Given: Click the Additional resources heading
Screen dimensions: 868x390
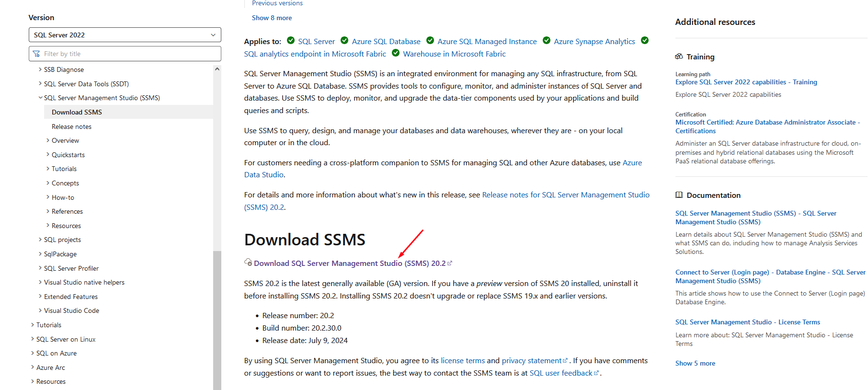Looking at the screenshot, I should [715, 22].
